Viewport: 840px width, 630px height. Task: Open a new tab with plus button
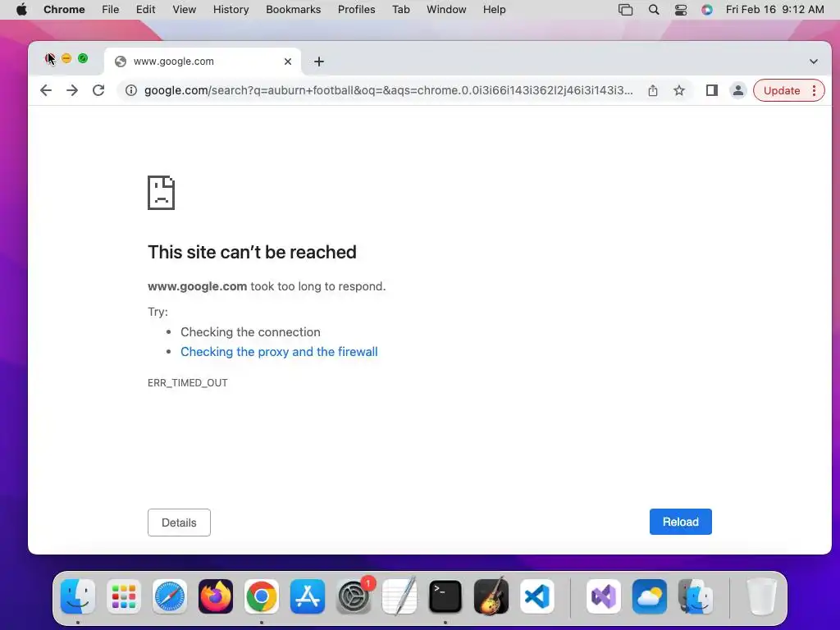pyautogui.click(x=319, y=62)
